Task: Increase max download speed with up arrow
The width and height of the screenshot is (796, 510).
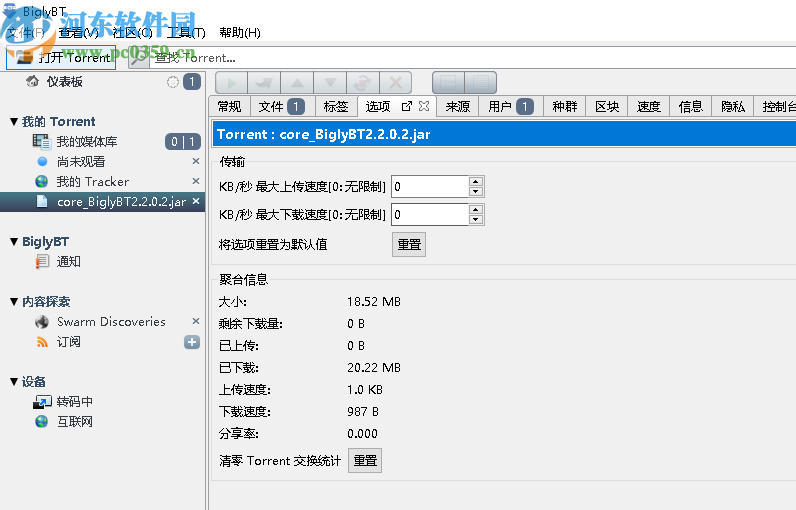Action: tap(476, 210)
